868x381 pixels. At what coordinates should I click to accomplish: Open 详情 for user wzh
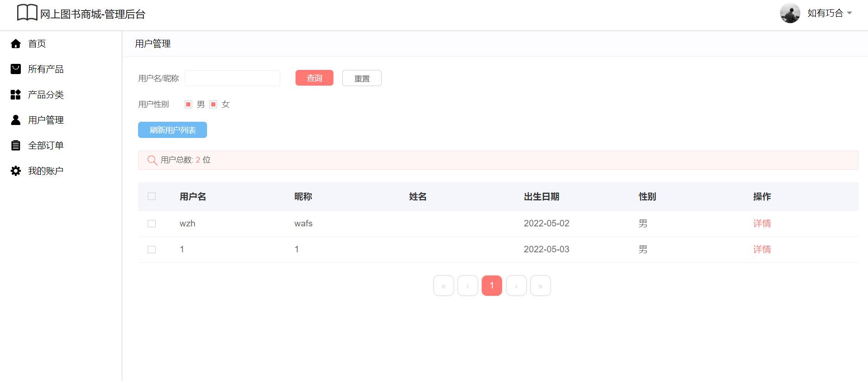click(762, 224)
